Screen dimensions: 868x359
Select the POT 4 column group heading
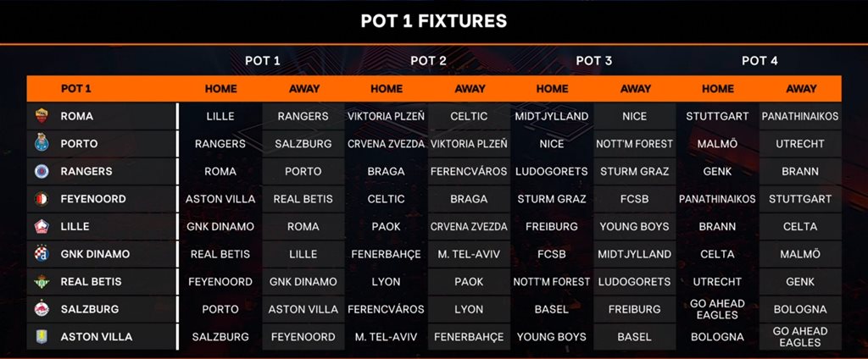click(759, 60)
